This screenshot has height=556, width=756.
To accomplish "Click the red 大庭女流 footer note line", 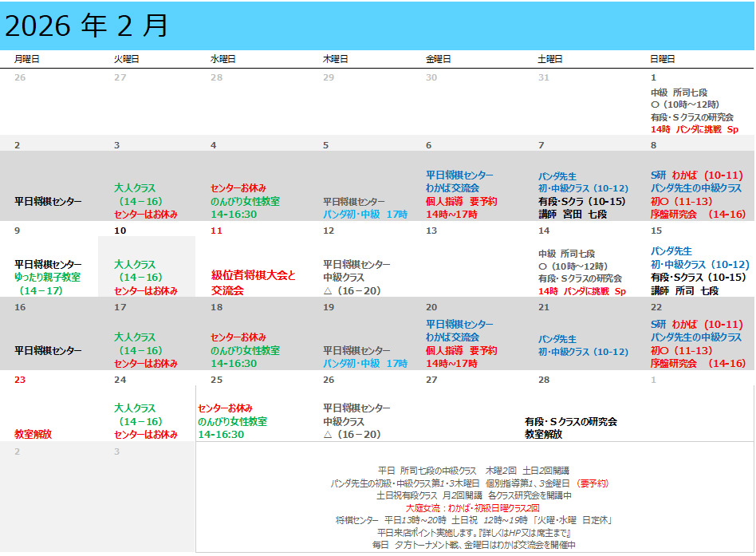I will (x=473, y=508).
